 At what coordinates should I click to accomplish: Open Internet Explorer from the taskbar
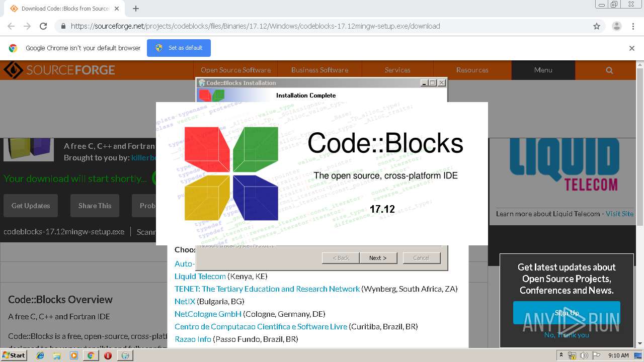click(40, 355)
